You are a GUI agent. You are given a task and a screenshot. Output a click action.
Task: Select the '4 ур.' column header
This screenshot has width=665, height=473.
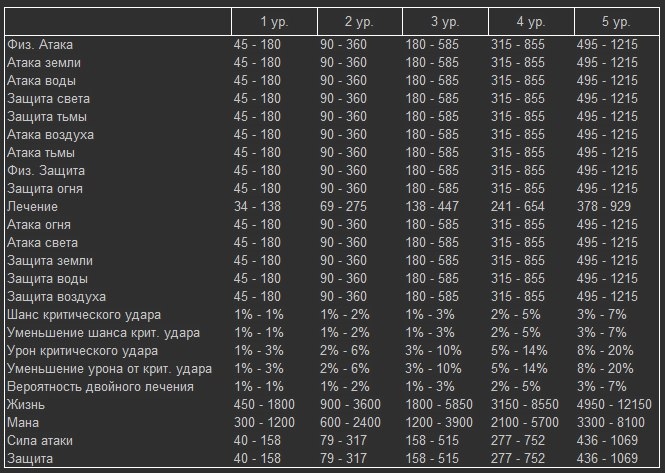point(532,21)
